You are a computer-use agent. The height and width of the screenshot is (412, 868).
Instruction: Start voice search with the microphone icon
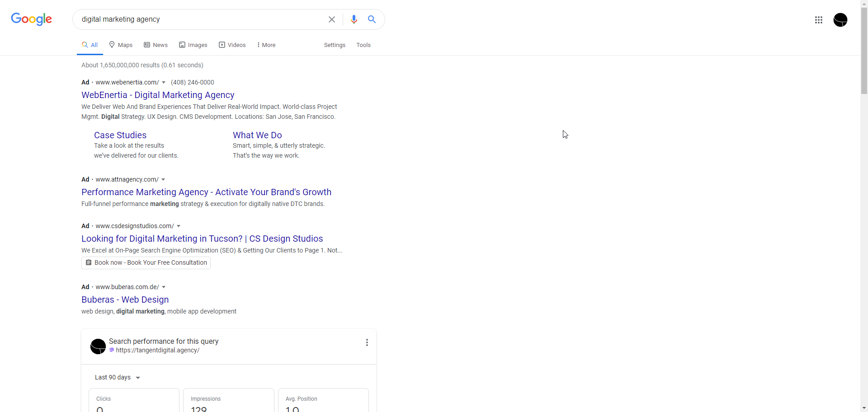pyautogui.click(x=354, y=19)
